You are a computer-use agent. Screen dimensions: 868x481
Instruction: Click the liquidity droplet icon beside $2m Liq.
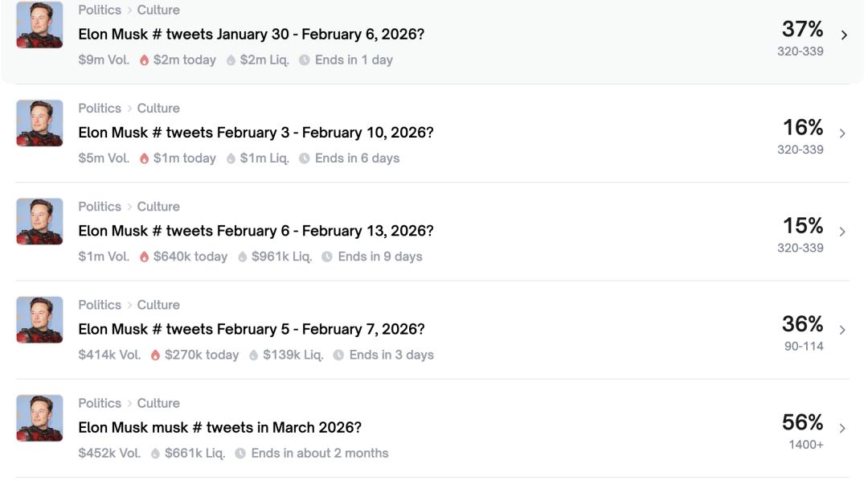click(x=231, y=60)
